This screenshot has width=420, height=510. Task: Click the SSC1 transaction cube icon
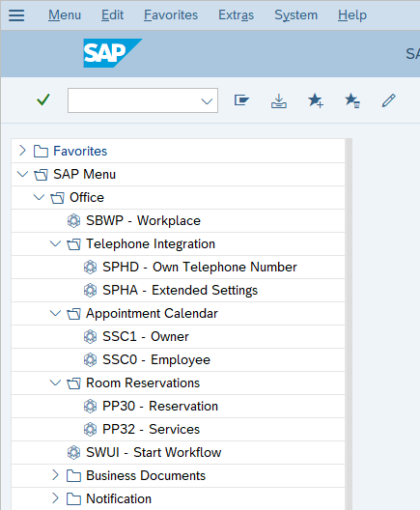pos(90,337)
